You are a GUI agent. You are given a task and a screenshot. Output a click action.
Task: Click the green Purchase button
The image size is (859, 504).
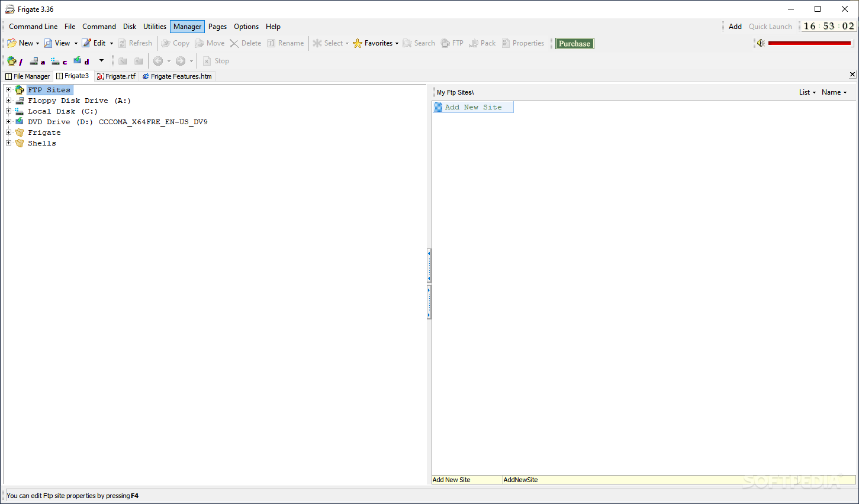pyautogui.click(x=574, y=43)
